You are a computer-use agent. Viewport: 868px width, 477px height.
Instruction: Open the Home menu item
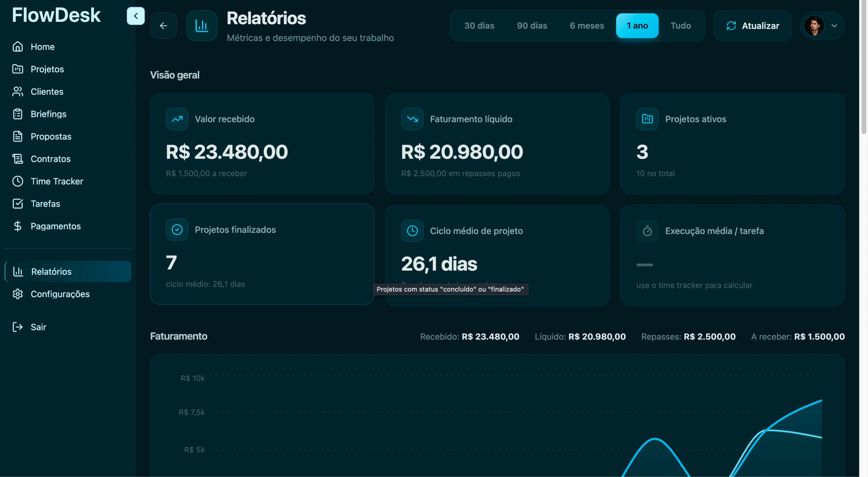coord(68,47)
